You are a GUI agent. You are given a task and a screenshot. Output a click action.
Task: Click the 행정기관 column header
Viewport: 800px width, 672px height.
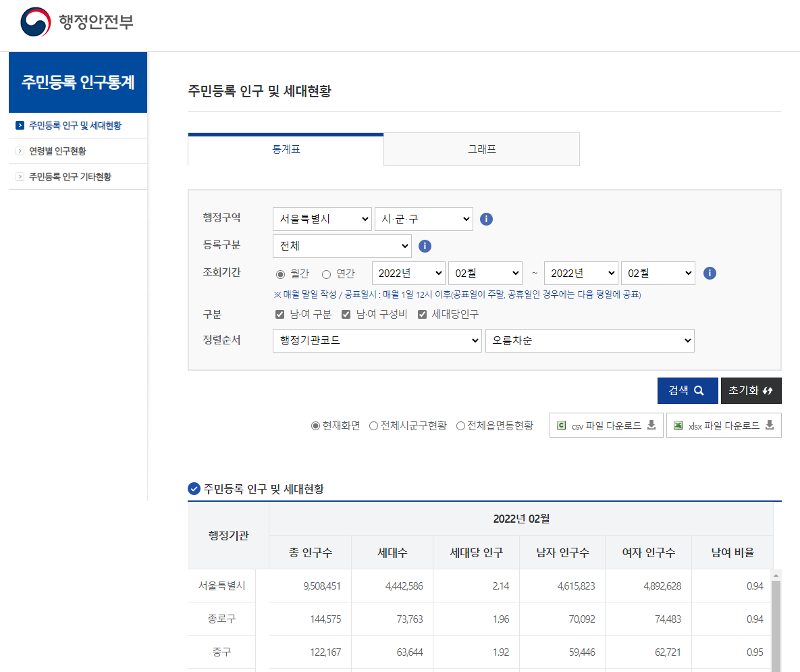[229, 536]
